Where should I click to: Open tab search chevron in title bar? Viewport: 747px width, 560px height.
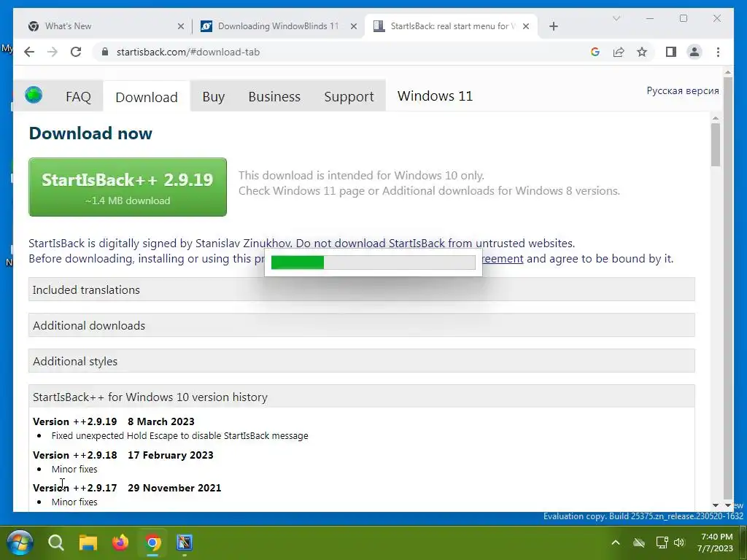click(x=616, y=18)
